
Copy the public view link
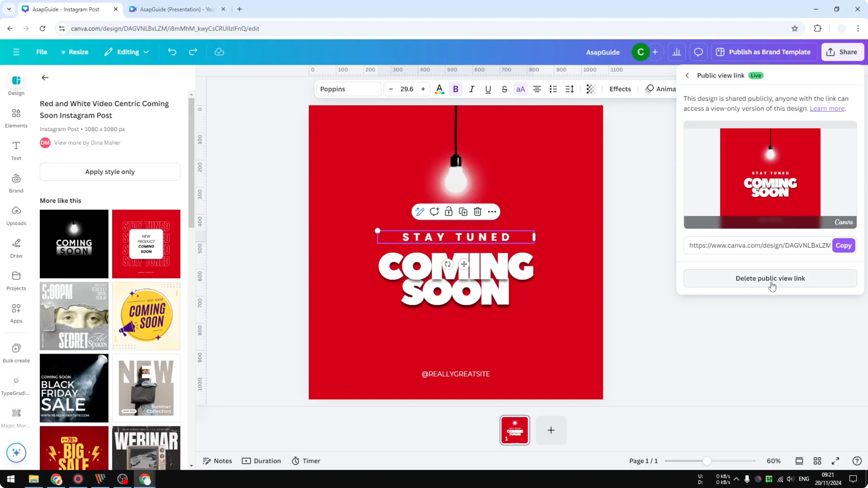coord(843,245)
